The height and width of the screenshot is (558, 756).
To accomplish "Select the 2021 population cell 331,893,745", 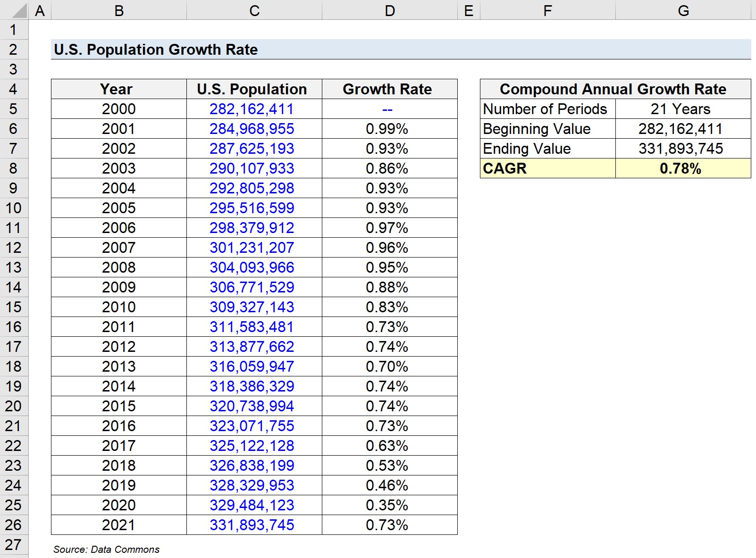I will pos(254,525).
